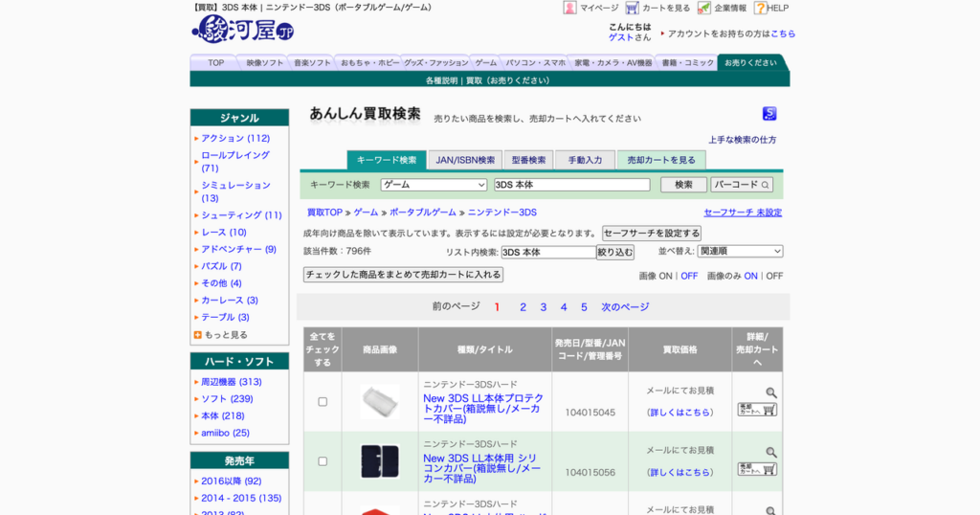Go to results page 5
This screenshot has width=980, height=515.
click(x=584, y=307)
